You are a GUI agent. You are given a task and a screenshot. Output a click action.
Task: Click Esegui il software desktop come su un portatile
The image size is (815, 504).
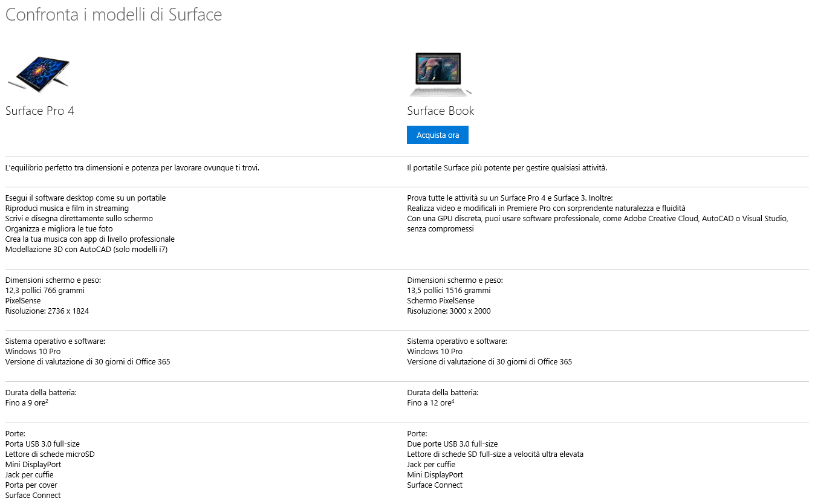tap(85, 198)
